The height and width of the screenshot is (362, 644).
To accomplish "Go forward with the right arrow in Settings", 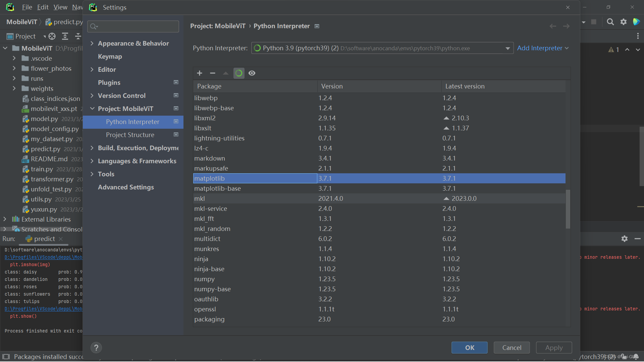I will pos(567,26).
